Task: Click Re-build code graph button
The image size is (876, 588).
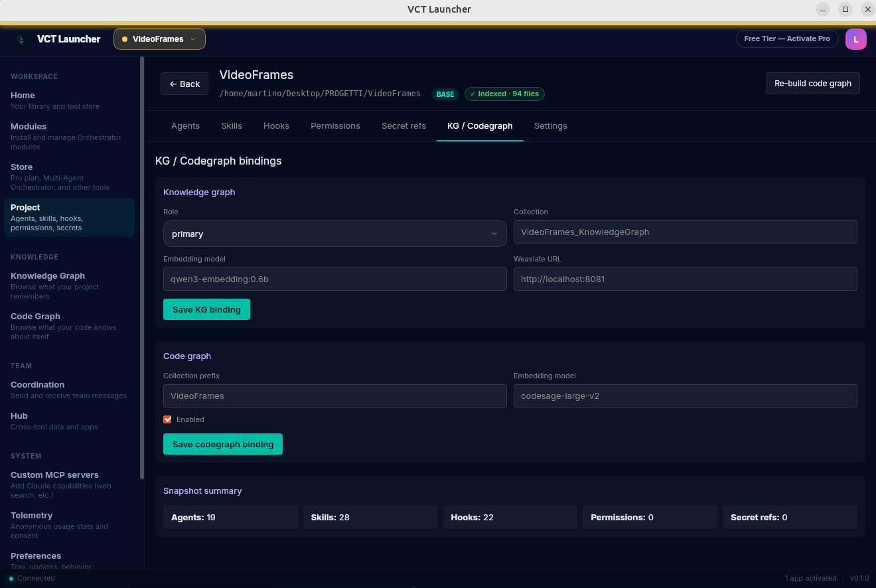Action: pyautogui.click(x=812, y=84)
